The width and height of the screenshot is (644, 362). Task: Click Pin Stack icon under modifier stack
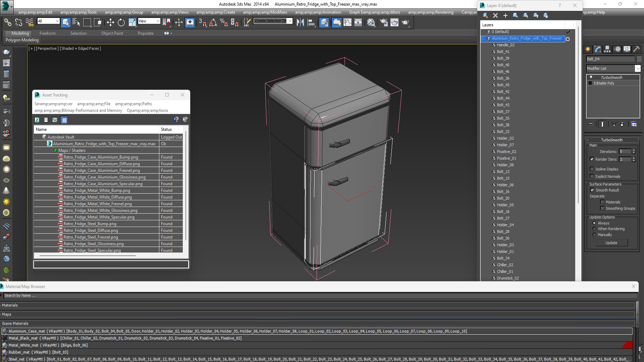pyautogui.click(x=591, y=124)
